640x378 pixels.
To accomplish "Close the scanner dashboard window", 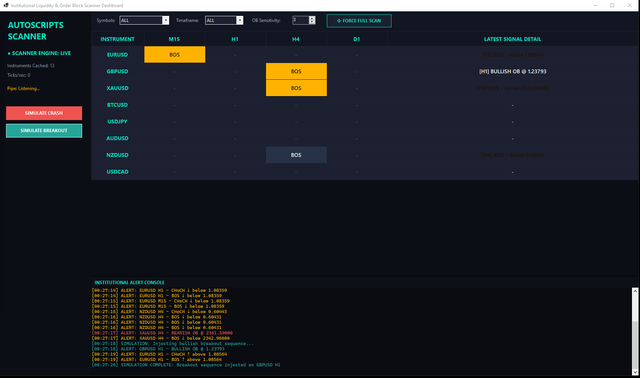I will (x=630, y=5).
